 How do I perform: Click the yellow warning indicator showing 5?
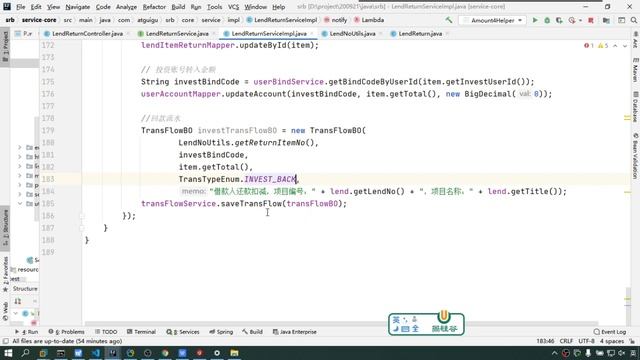click(x=603, y=46)
